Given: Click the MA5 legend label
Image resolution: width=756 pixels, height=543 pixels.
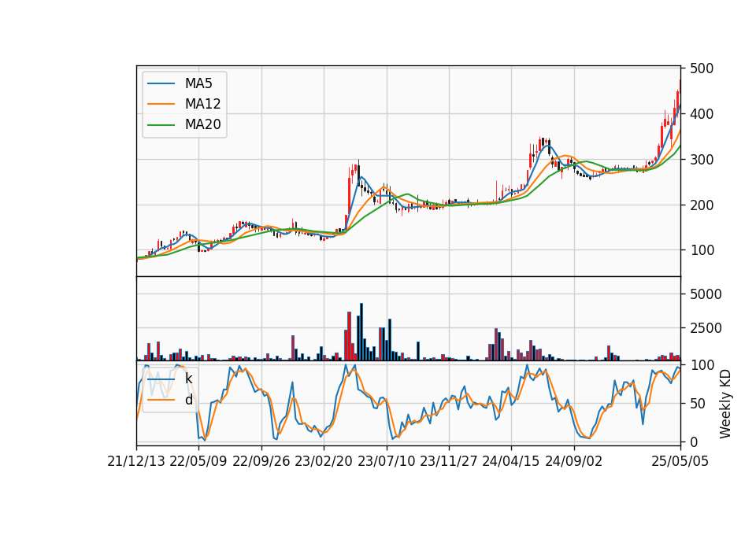Looking at the screenshot, I should coord(198,83).
